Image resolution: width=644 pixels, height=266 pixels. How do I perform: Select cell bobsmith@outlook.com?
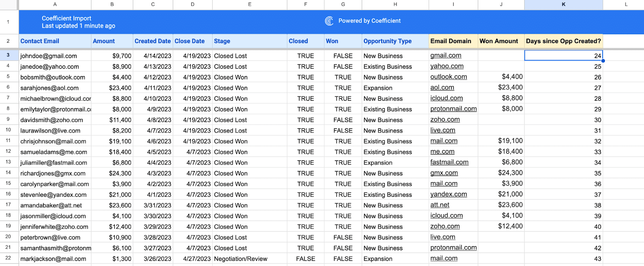point(55,77)
